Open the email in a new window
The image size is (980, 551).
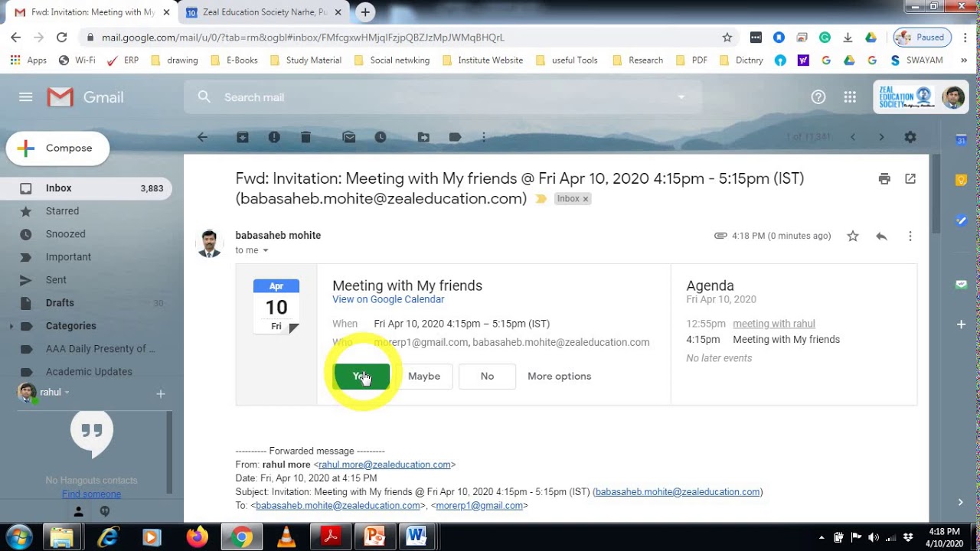coord(910,178)
